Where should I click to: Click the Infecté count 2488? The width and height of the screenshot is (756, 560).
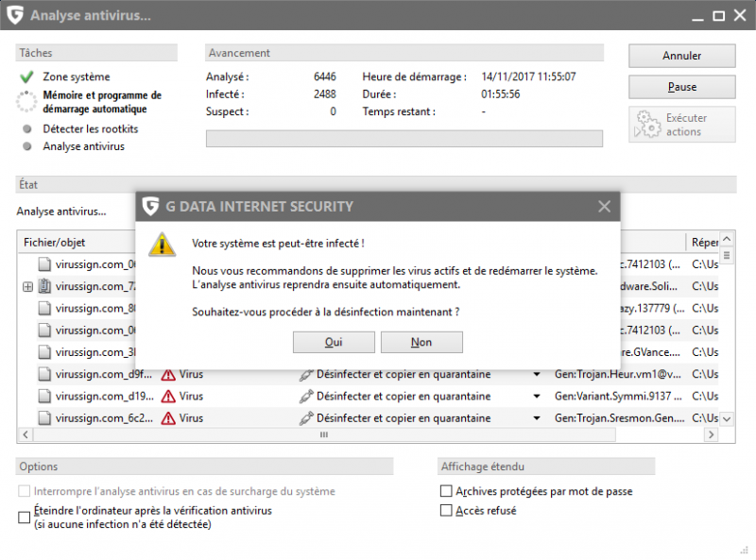click(x=325, y=94)
